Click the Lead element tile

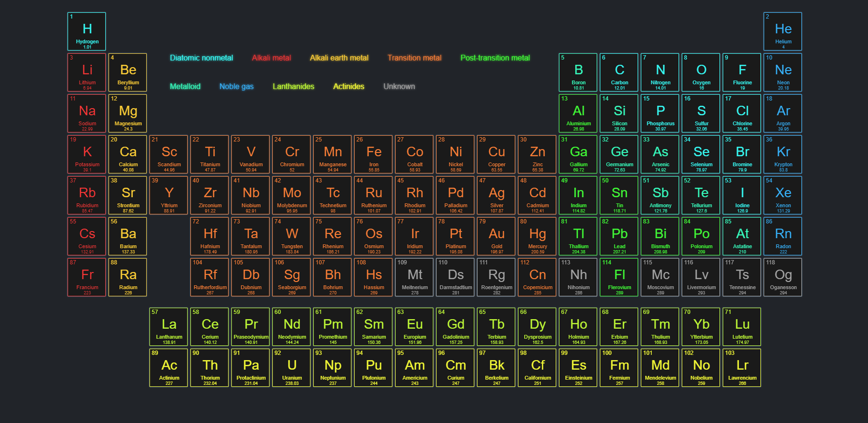[x=619, y=236]
